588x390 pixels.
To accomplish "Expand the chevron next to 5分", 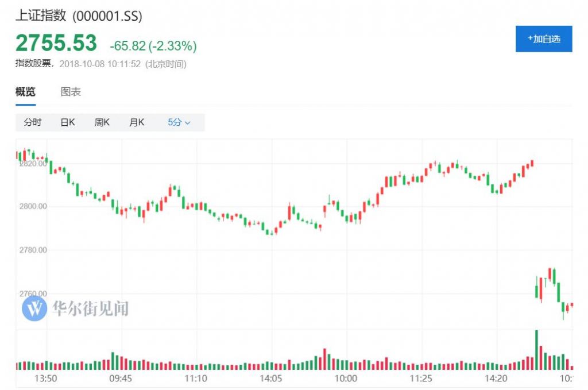I will [x=188, y=123].
